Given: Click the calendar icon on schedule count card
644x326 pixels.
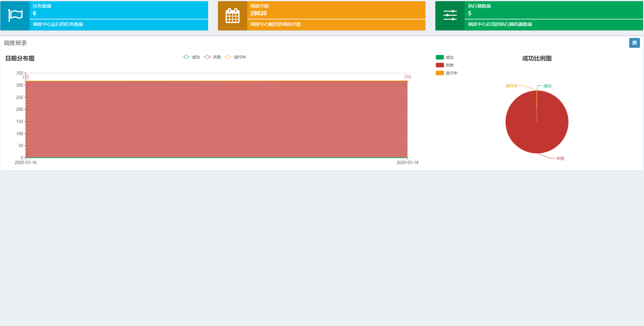Looking at the screenshot, I should 232,15.
